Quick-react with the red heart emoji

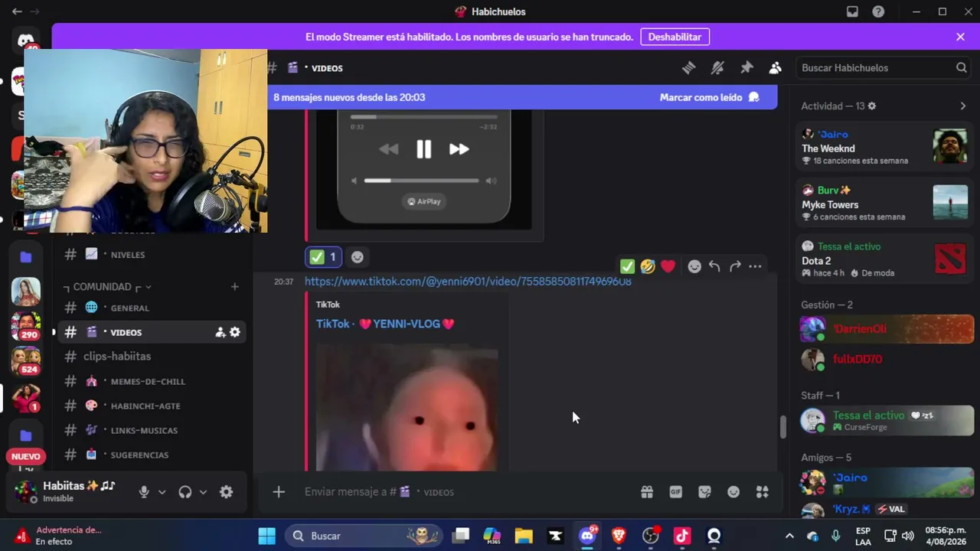(x=668, y=266)
